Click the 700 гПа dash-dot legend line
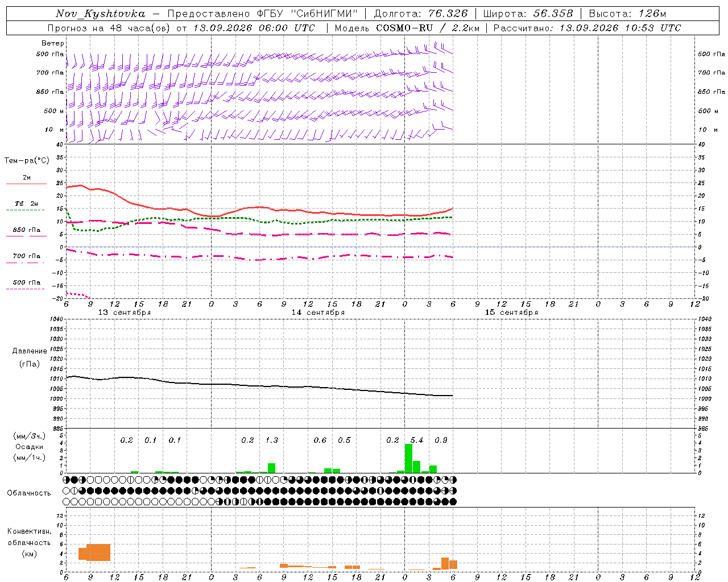Viewport: 728px width, 582px height. tap(25, 263)
